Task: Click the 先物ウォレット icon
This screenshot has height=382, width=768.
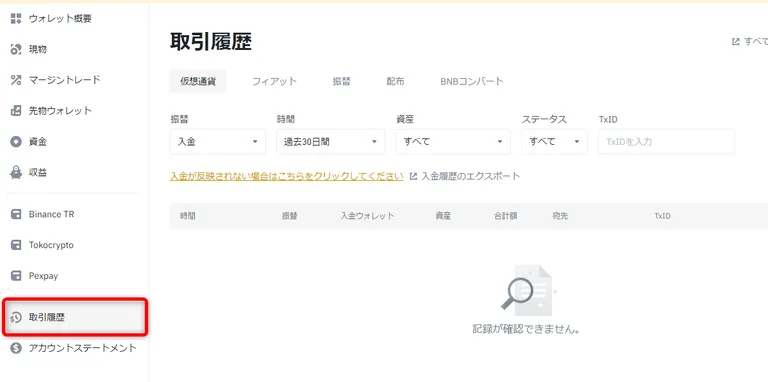Action: point(16,111)
